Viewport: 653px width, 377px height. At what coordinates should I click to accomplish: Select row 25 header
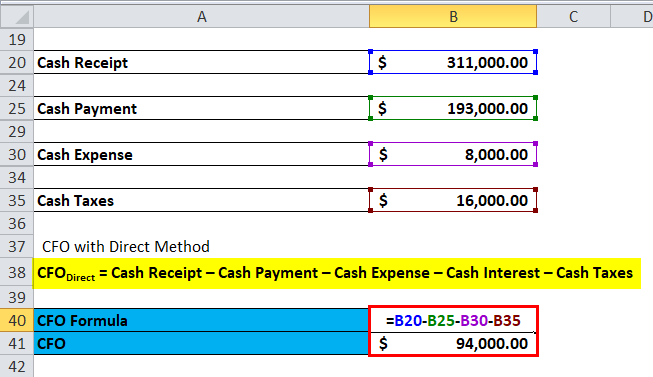coord(17,108)
